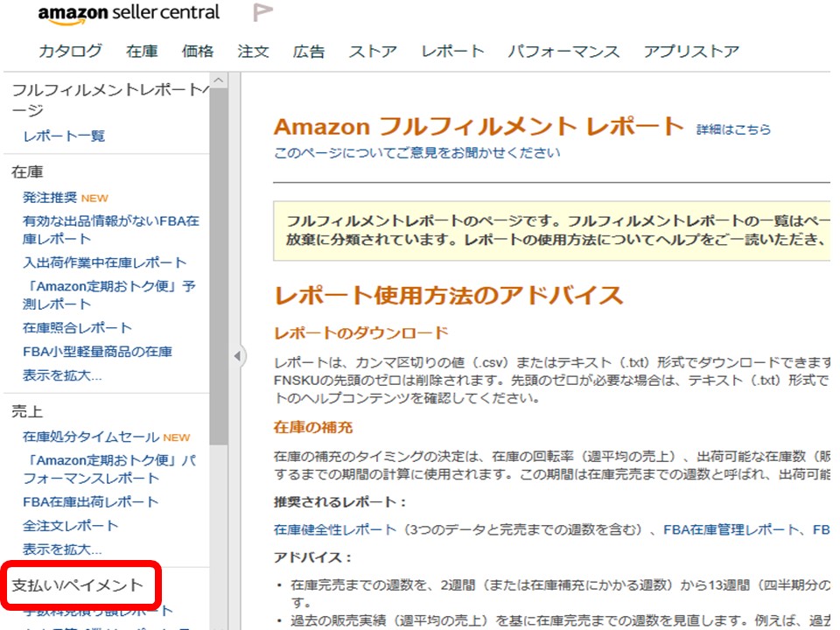Open 全注文レポート link

pyautogui.click(x=70, y=526)
